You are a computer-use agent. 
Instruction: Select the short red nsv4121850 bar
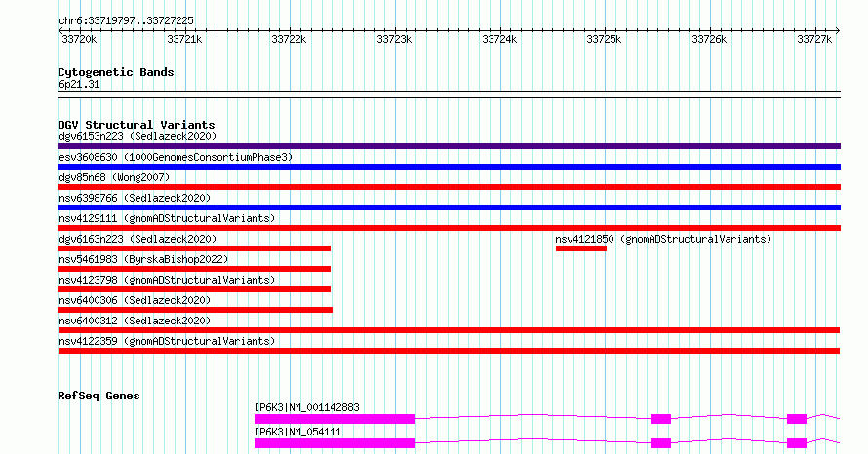(581, 248)
